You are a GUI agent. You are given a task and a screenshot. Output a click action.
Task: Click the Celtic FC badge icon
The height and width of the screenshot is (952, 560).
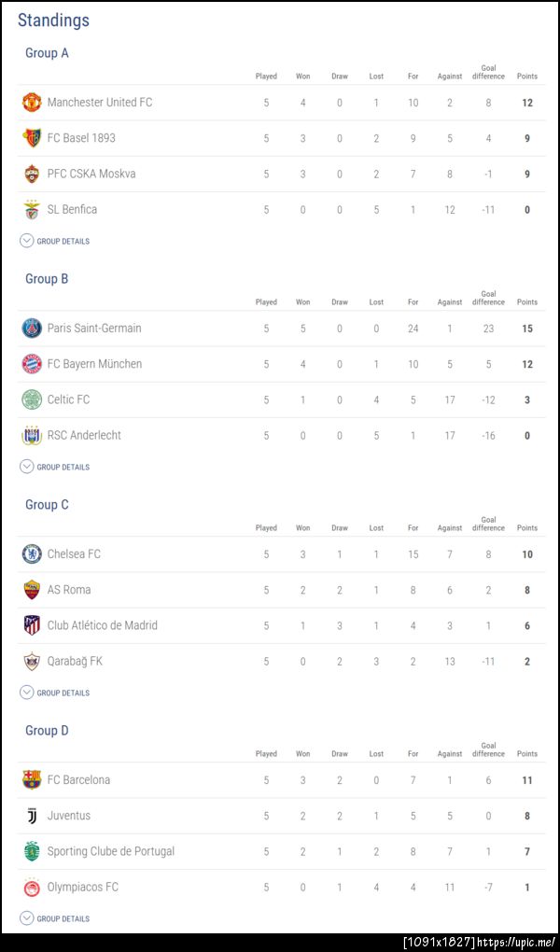32,399
